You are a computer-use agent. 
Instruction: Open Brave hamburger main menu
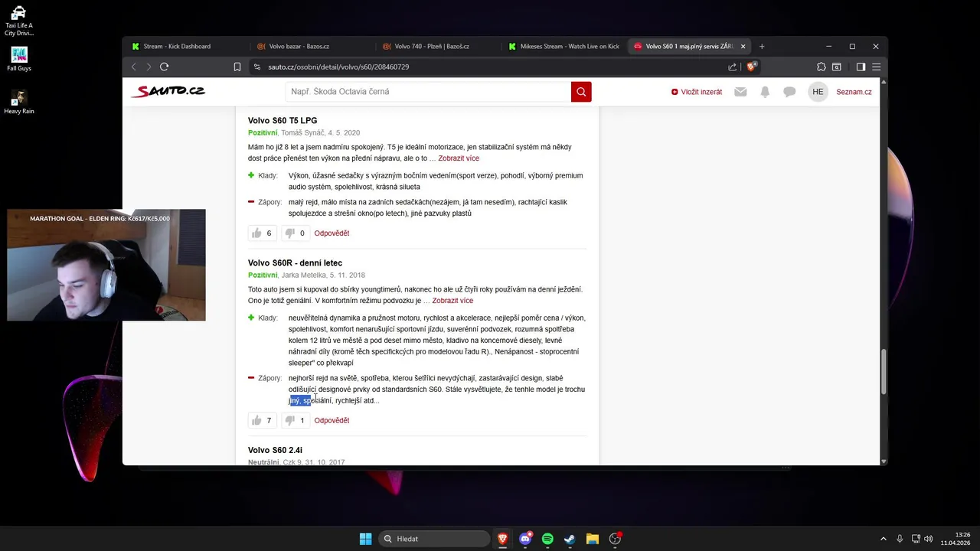coord(877,67)
